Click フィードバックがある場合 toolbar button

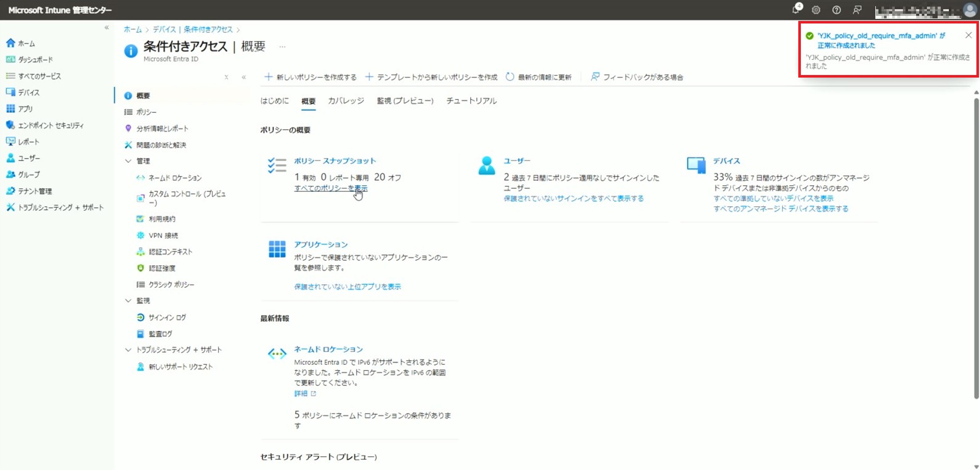(x=637, y=77)
